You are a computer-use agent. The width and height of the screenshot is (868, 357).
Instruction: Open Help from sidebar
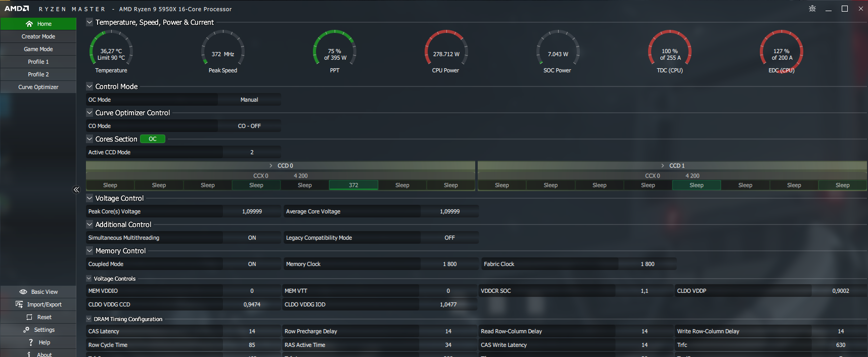[38, 342]
